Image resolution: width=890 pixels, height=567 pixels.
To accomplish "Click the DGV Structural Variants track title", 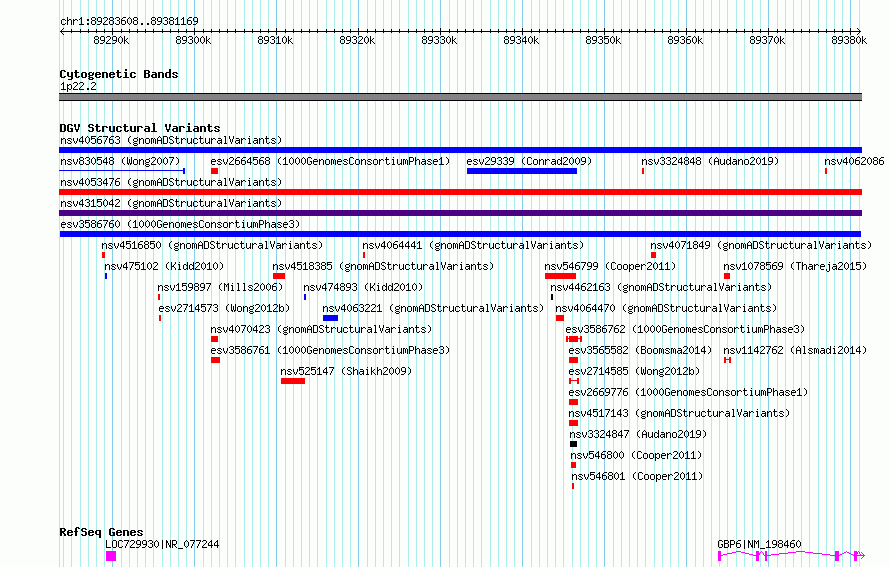I will pos(140,128).
